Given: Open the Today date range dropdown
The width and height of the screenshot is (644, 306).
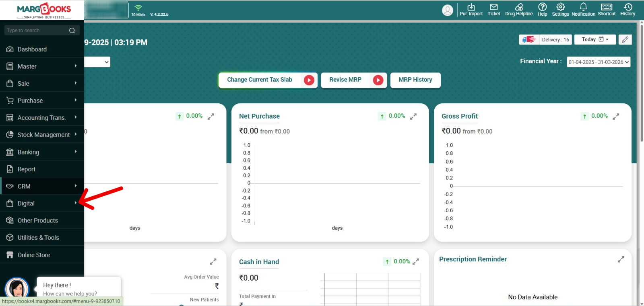Looking at the screenshot, I should click(x=595, y=39).
